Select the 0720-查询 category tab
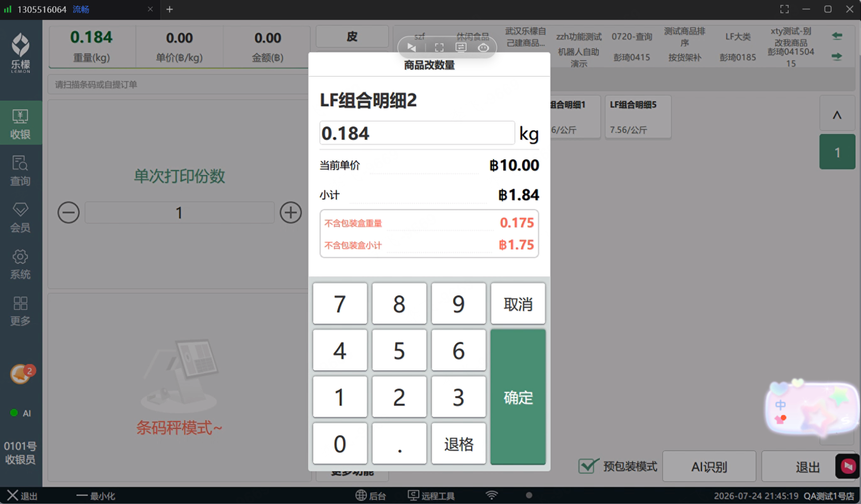Image resolution: width=861 pixels, height=504 pixels. [632, 36]
